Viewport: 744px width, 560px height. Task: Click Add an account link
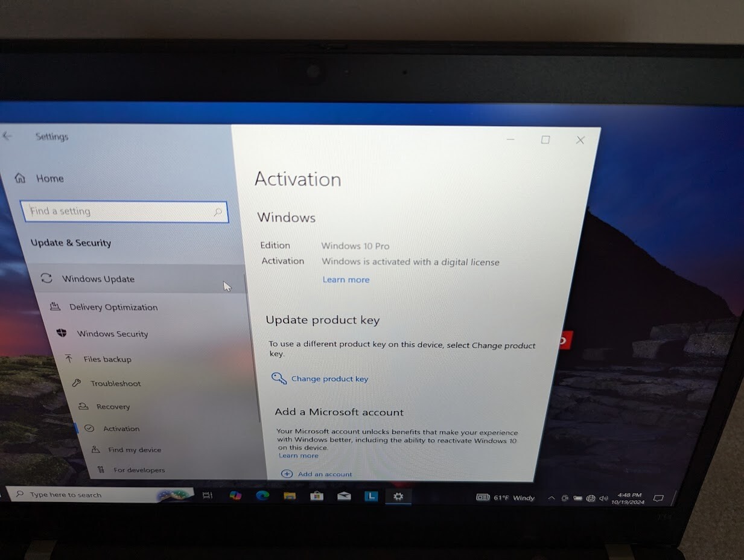coord(325,474)
